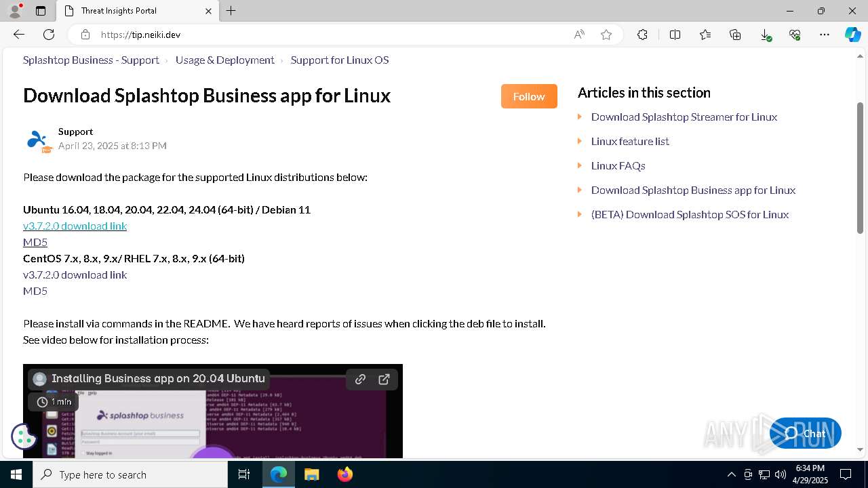Open a new tab with plus button
The width and height of the screenshot is (868, 488).
(x=231, y=11)
